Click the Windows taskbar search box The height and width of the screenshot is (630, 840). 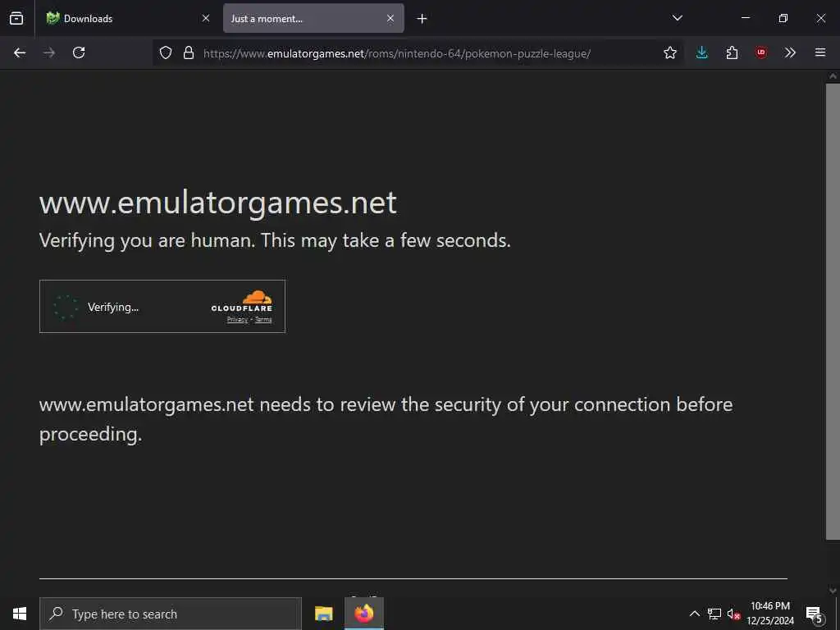tap(171, 614)
